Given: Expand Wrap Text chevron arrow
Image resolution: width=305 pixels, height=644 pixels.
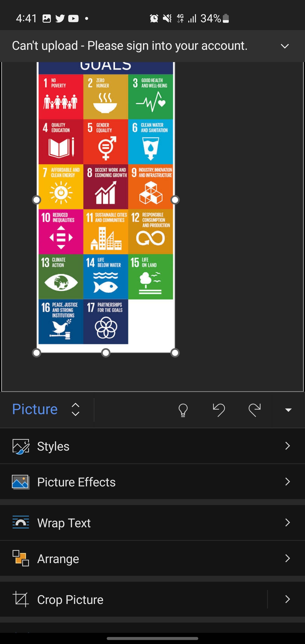Looking at the screenshot, I should tap(287, 522).
